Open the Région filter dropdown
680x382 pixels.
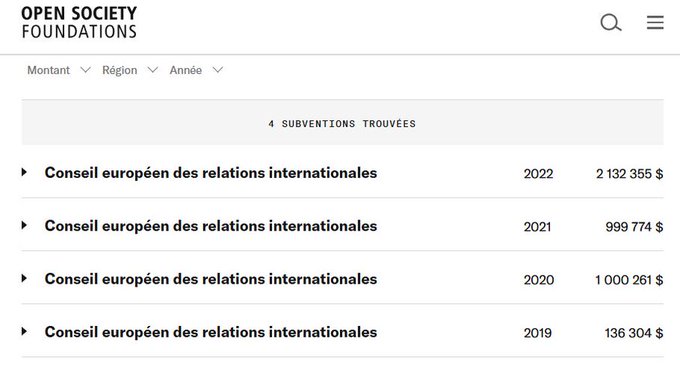click(x=130, y=70)
